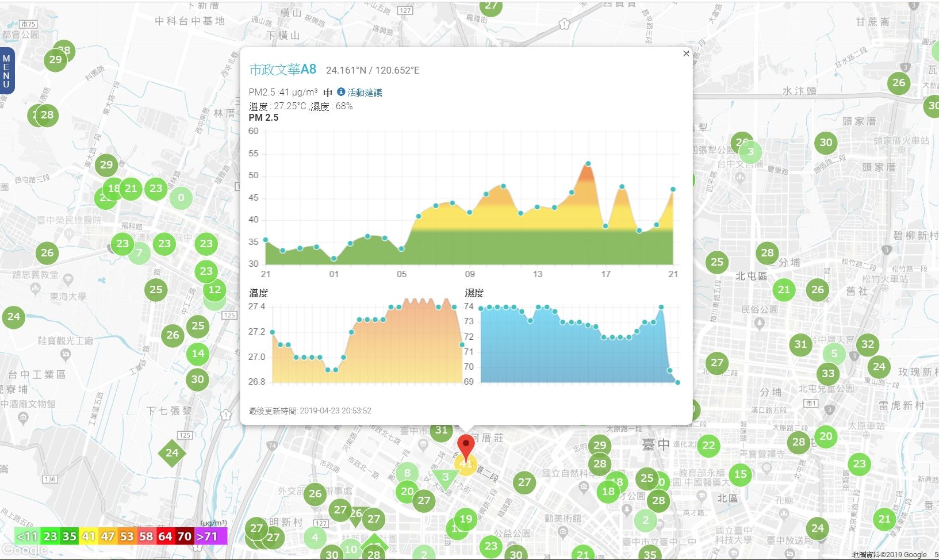Click the orange 53 legend swatch

[x=127, y=536]
